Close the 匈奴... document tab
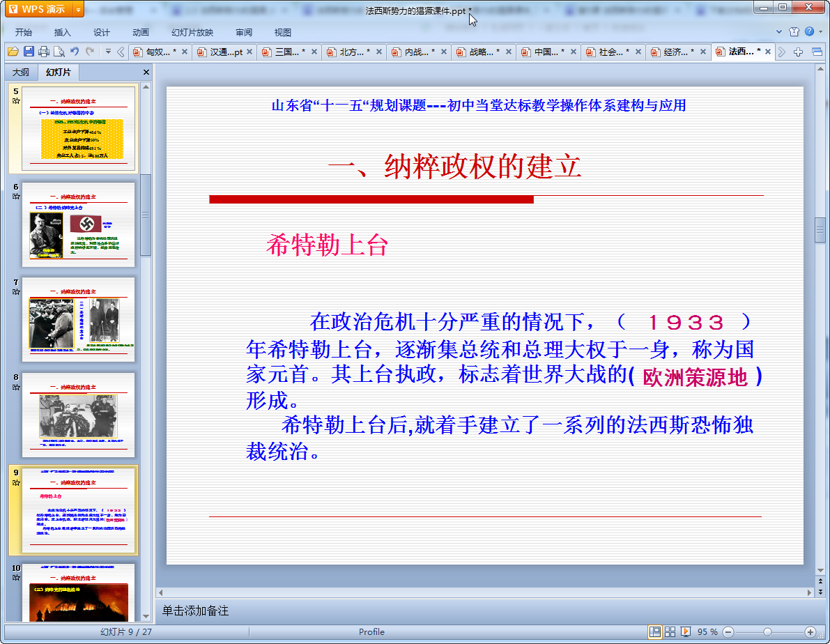This screenshot has width=830, height=644. point(185,52)
